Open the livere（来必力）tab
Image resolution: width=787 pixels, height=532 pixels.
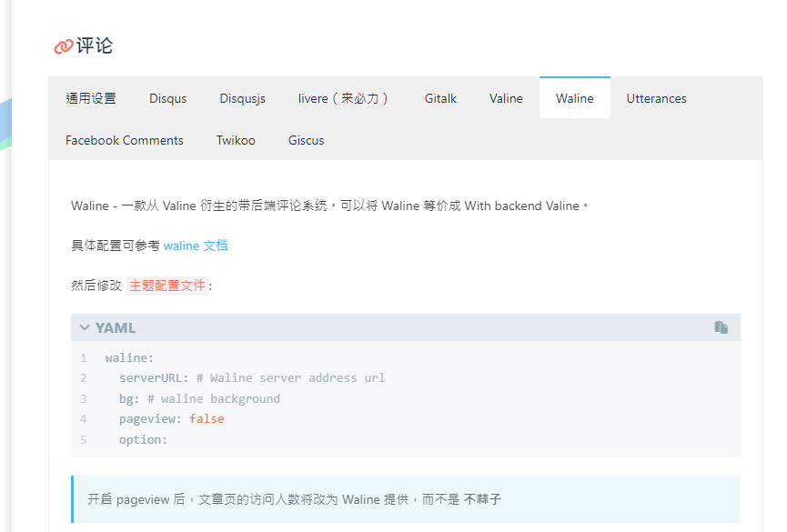[x=345, y=98]
